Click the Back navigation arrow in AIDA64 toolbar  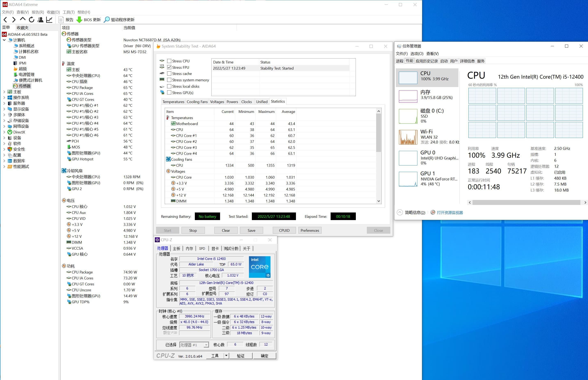[5, 20]
